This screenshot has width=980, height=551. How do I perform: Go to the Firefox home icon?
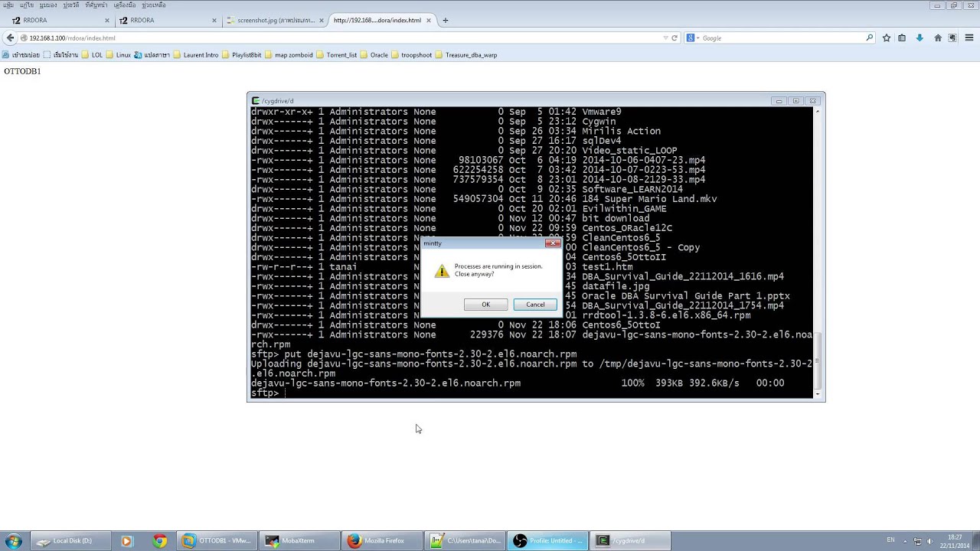[x=937, y=37]
